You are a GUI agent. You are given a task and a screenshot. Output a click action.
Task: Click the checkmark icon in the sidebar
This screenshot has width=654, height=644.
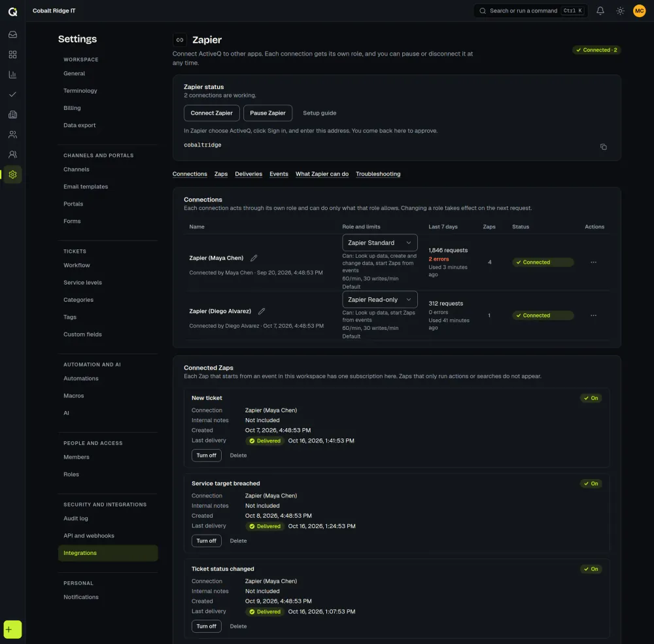[12, 94]
